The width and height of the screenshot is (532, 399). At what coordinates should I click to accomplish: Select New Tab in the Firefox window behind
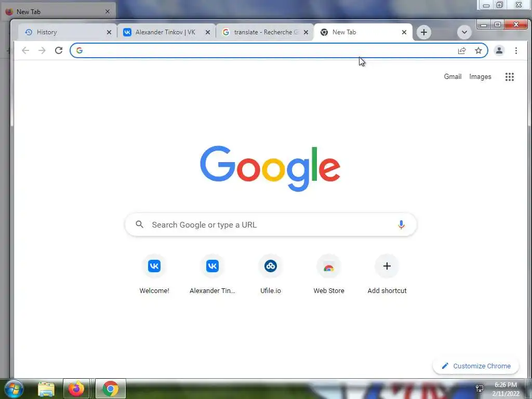(x=58, y=11)
